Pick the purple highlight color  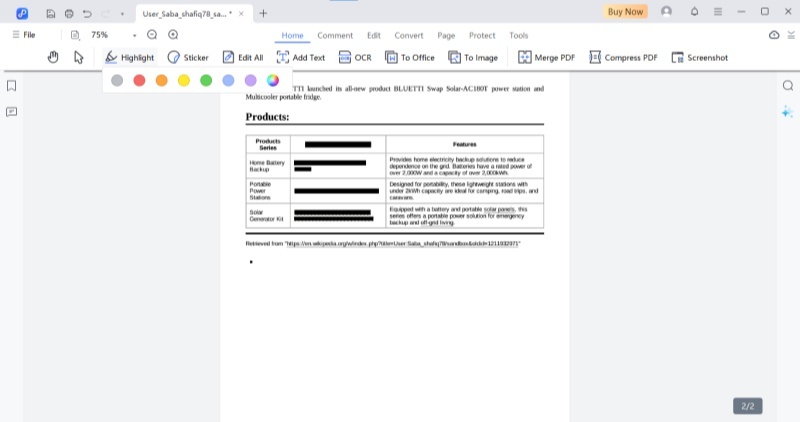(251, 80)
